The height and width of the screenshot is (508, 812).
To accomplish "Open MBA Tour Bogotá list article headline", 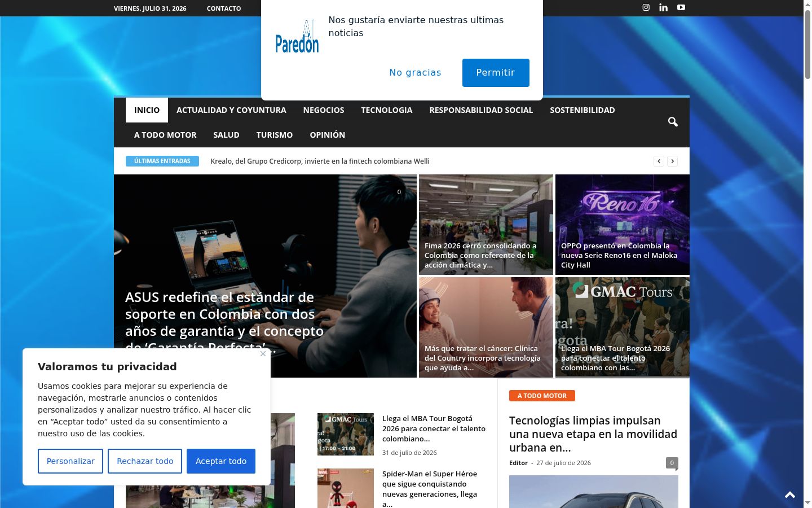I will (x=434, y=429).
